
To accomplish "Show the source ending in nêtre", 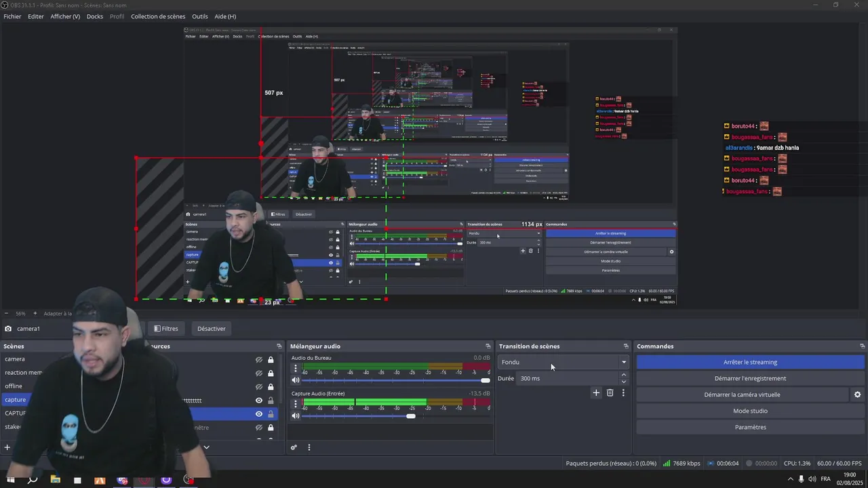I will 258,428.
